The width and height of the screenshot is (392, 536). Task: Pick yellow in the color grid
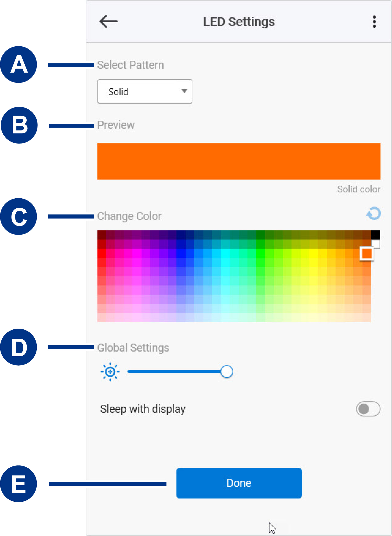coord(313,253)
